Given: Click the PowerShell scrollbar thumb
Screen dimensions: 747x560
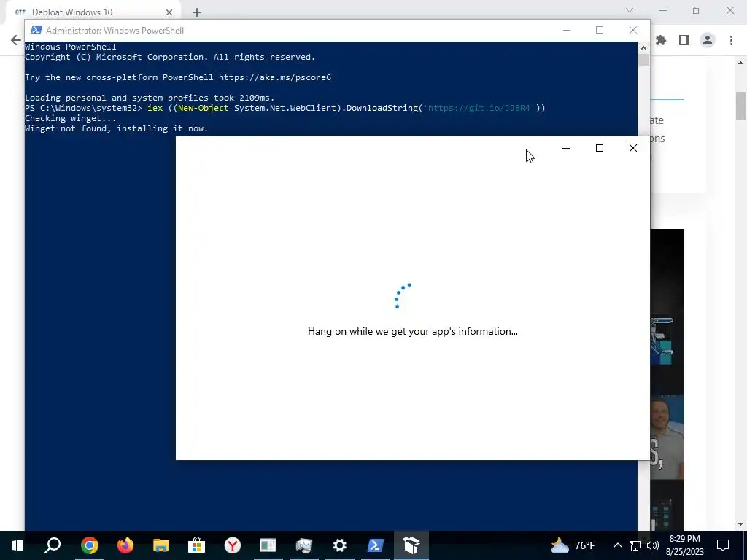Looking at the screenshot, I should (643, 61).
